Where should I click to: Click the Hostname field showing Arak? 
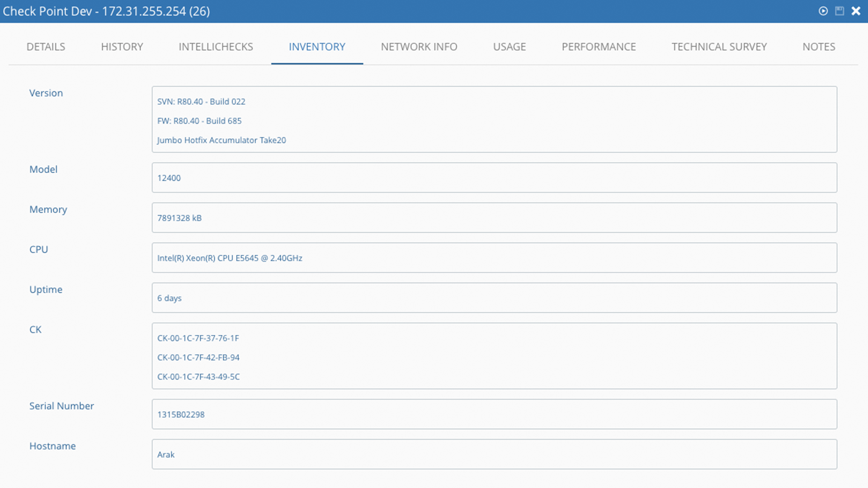tap(494, 454)
